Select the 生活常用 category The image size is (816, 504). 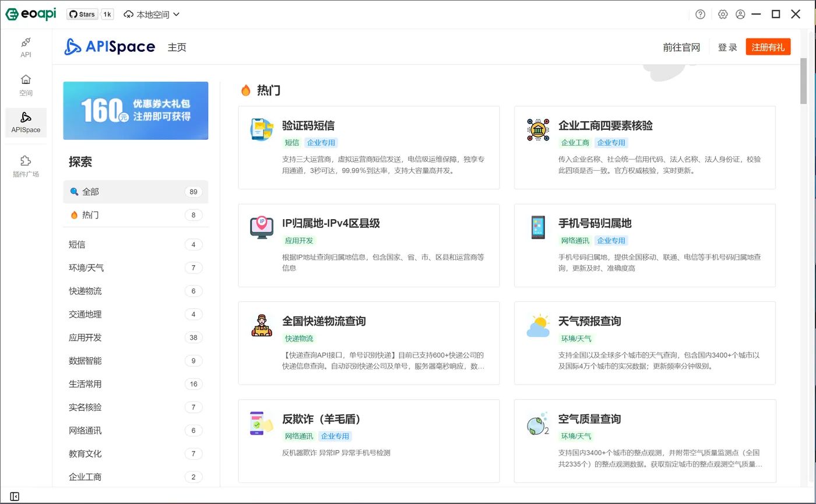click(x=136, y=384)
